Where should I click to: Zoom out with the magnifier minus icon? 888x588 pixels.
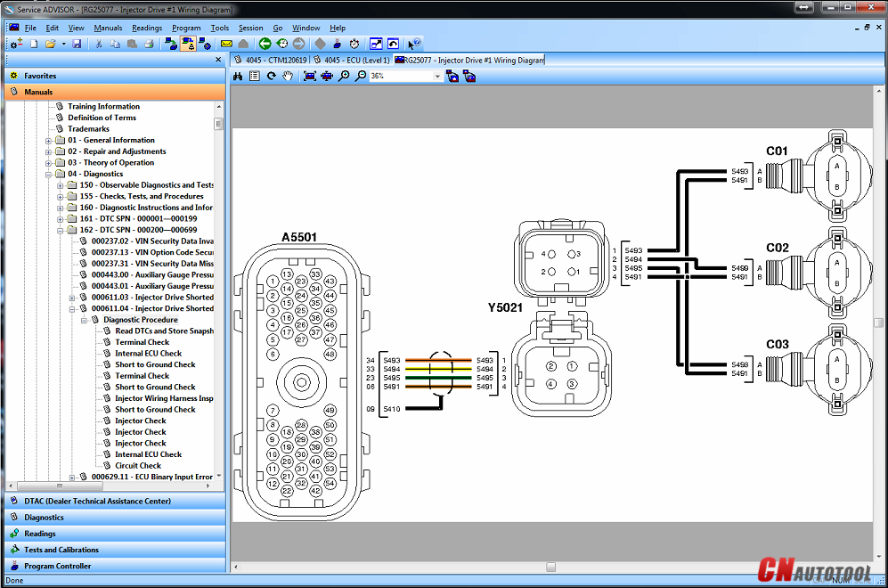[361, 76]
